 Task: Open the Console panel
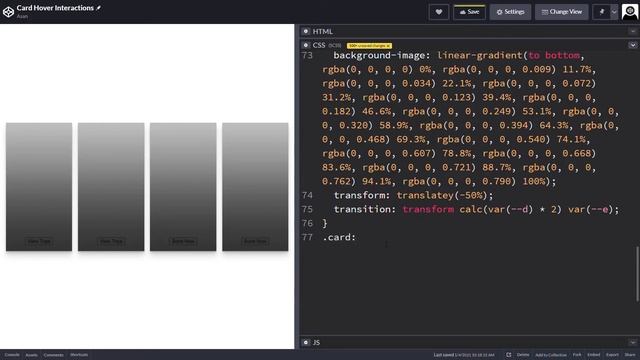[x=12, y=355]
